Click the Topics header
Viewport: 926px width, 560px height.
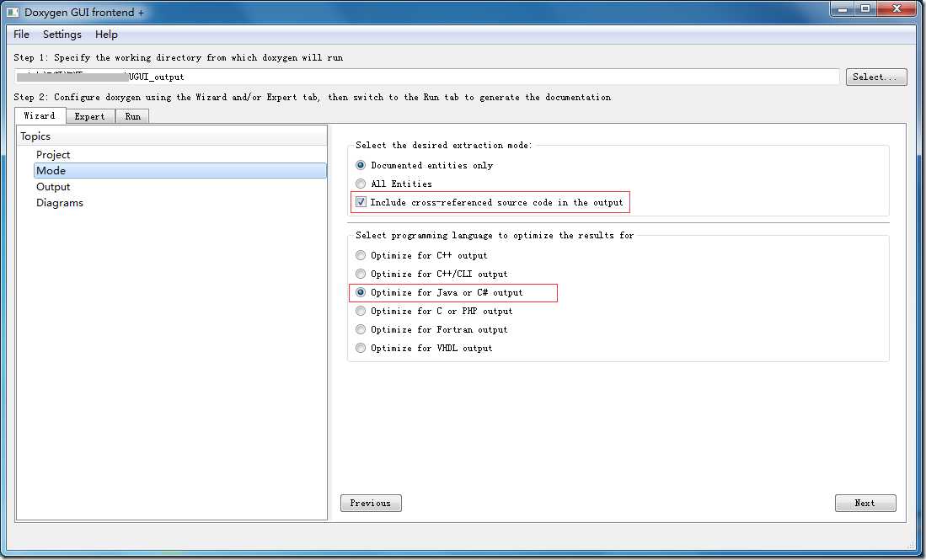tap(171, 136)
